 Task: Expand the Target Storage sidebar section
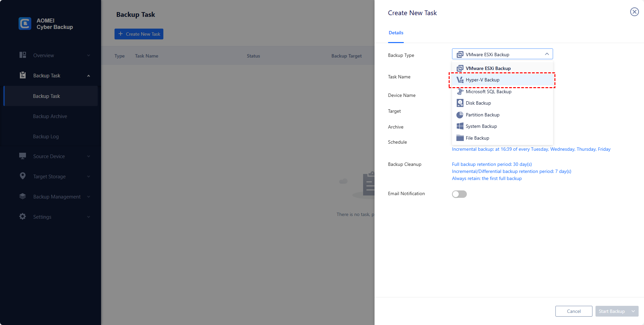click(x=89, y=177)
